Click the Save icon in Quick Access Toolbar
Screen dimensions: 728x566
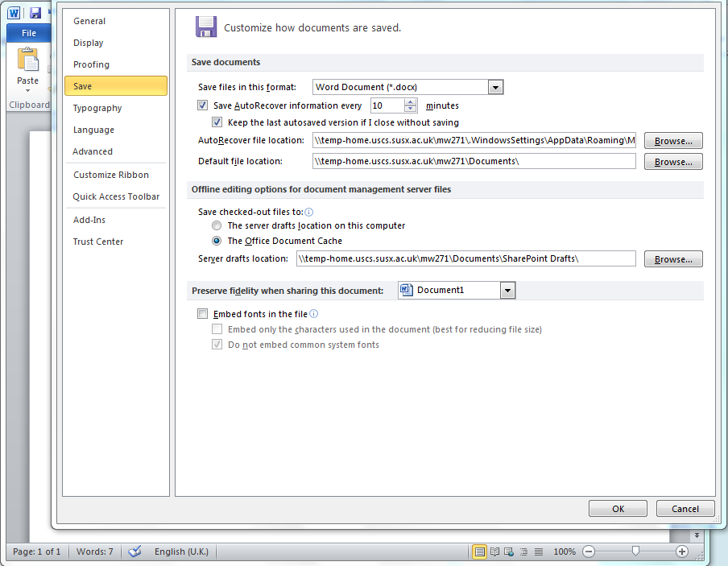tap(35, 13)
